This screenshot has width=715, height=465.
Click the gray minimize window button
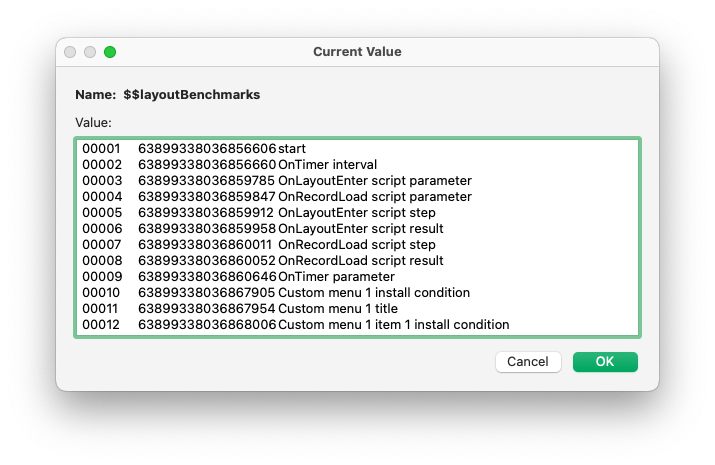(90, 52)
